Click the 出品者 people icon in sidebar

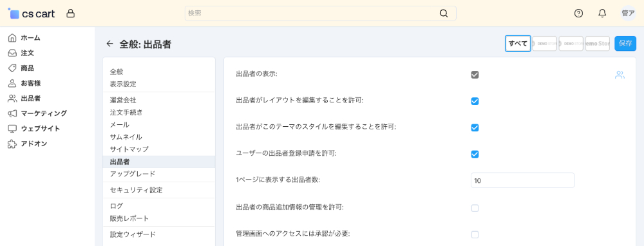(x=12, y=99)
